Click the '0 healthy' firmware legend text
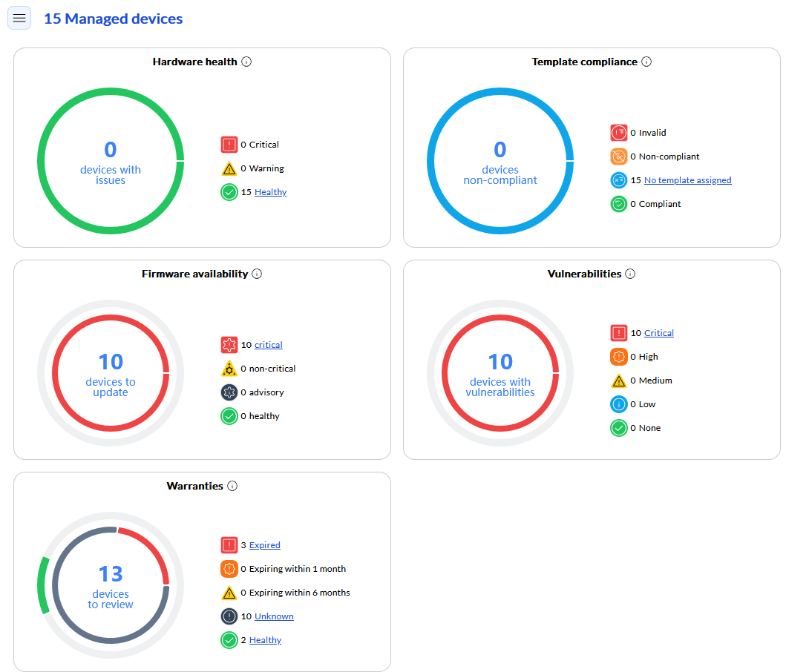 [x=261, y=416]
